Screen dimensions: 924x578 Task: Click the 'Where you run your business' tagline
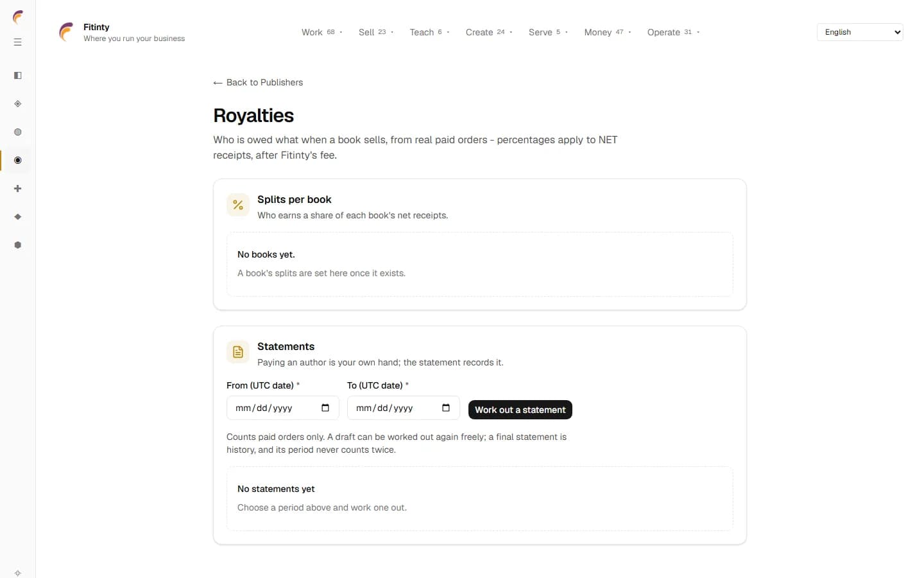[x=134, y=39]
